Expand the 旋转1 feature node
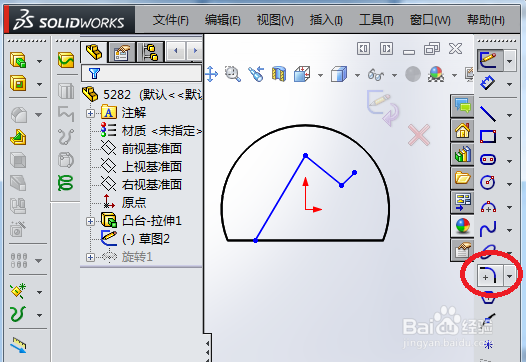The image size is (526, 362). coord(90,257)
